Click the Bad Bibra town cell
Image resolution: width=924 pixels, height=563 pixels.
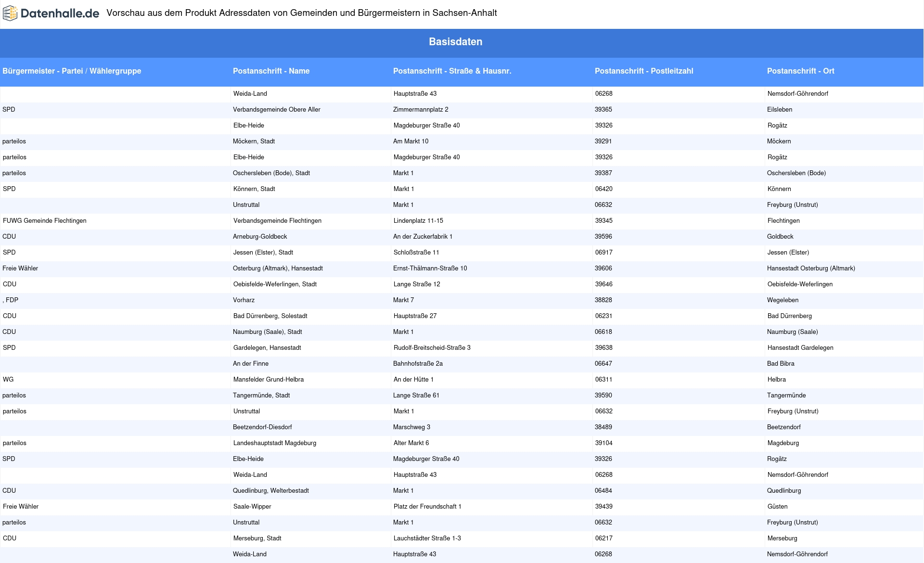(x=781, y=364)
